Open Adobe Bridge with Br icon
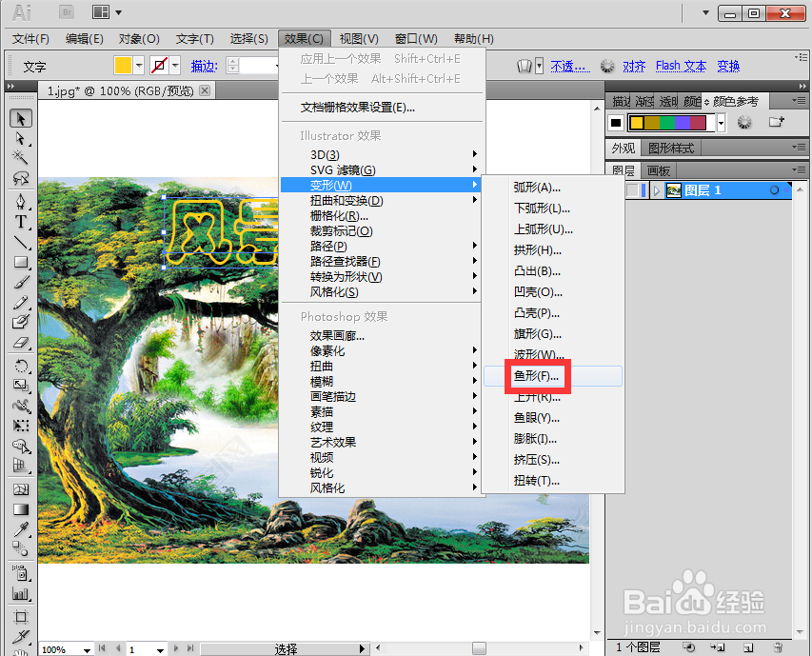Image resolution: width=812 pixels, height=656 pixels. (67, 12)
